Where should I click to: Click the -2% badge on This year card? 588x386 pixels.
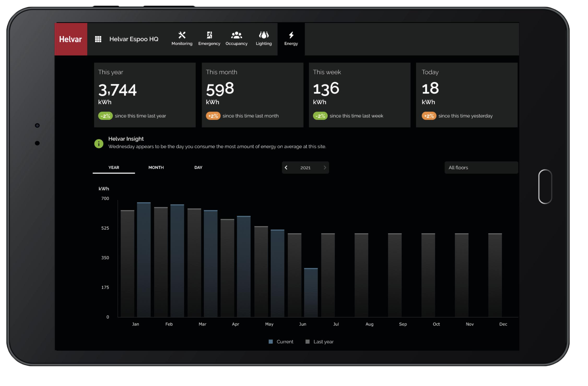point(105,116)
